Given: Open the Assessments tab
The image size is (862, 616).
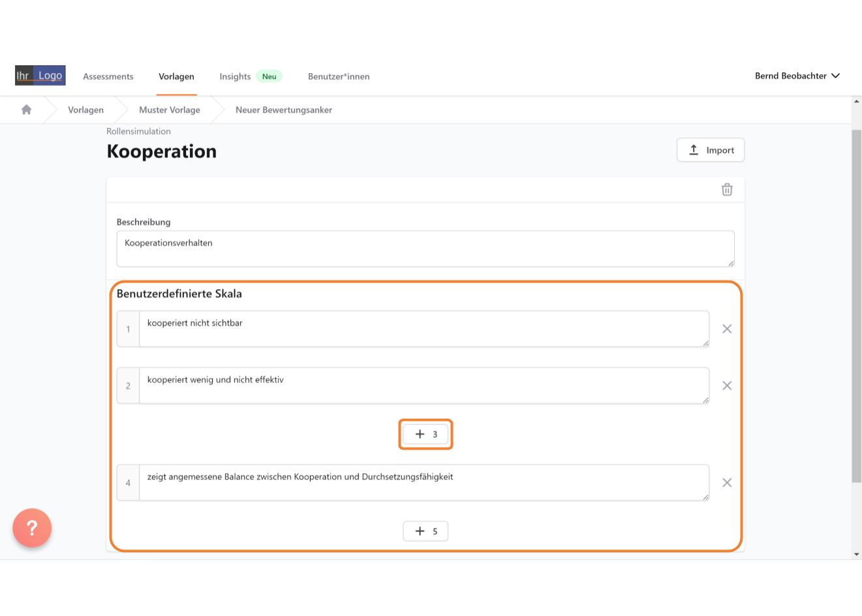Looking at the screenshot, I should coord(108,76).
